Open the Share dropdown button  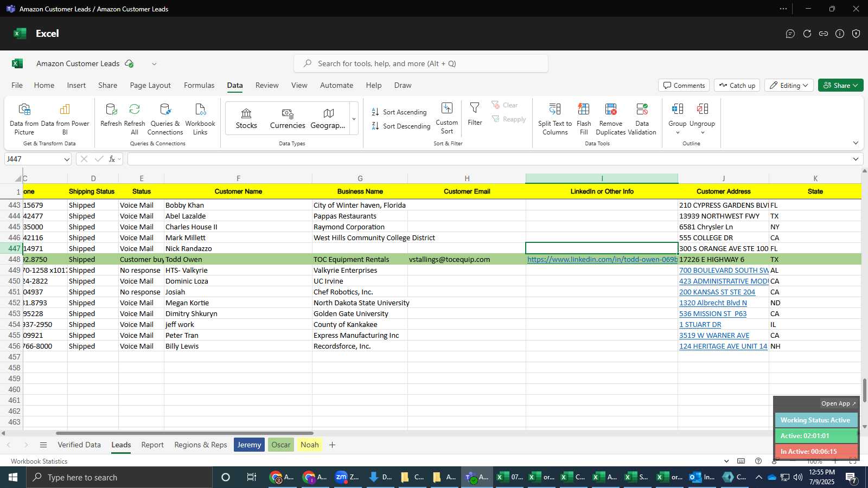point(840,86)
